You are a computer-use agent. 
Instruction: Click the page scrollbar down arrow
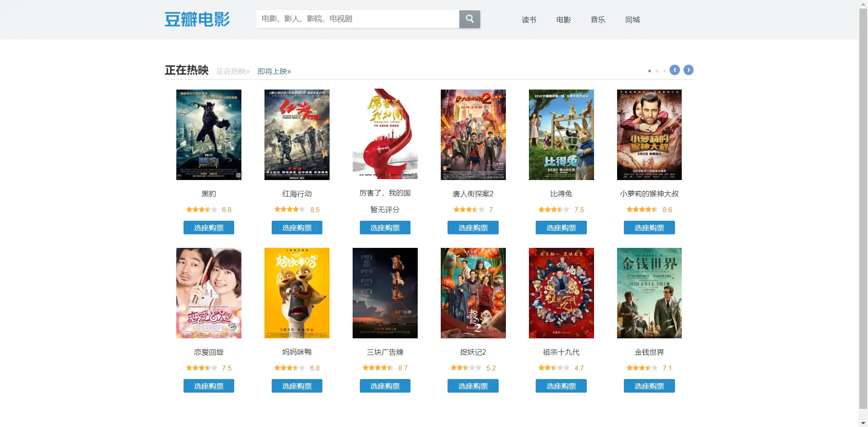coord(863,423)
